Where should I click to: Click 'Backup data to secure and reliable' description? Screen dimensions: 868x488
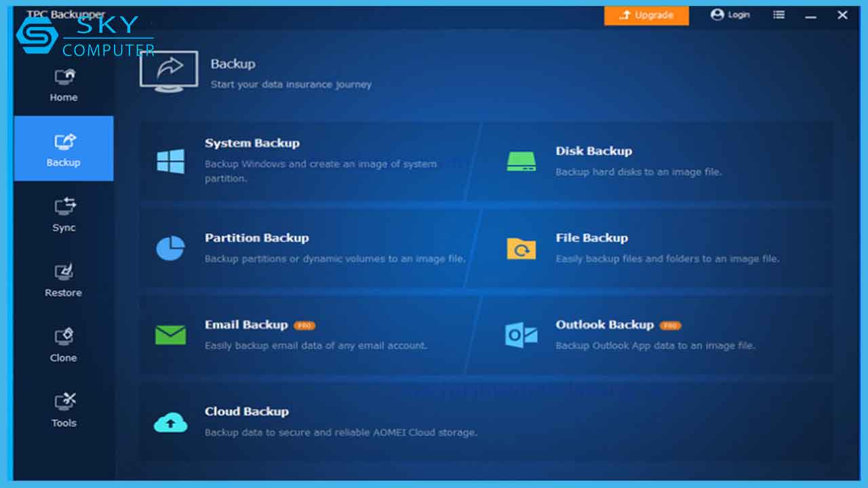point(341,432)
